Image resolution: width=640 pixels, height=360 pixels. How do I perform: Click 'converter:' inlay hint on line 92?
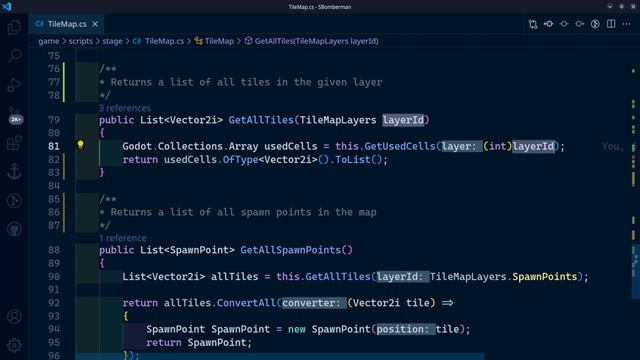pos(313,303)
